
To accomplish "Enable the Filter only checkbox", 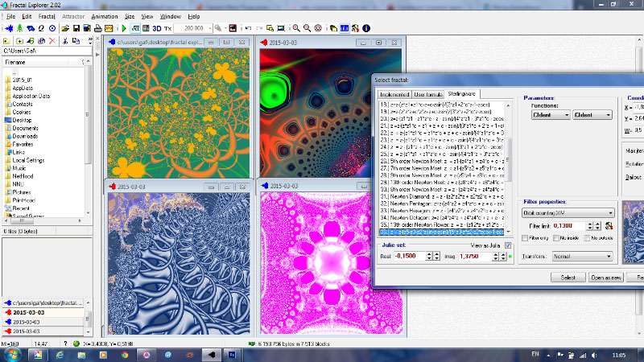I will coord(525,238).
